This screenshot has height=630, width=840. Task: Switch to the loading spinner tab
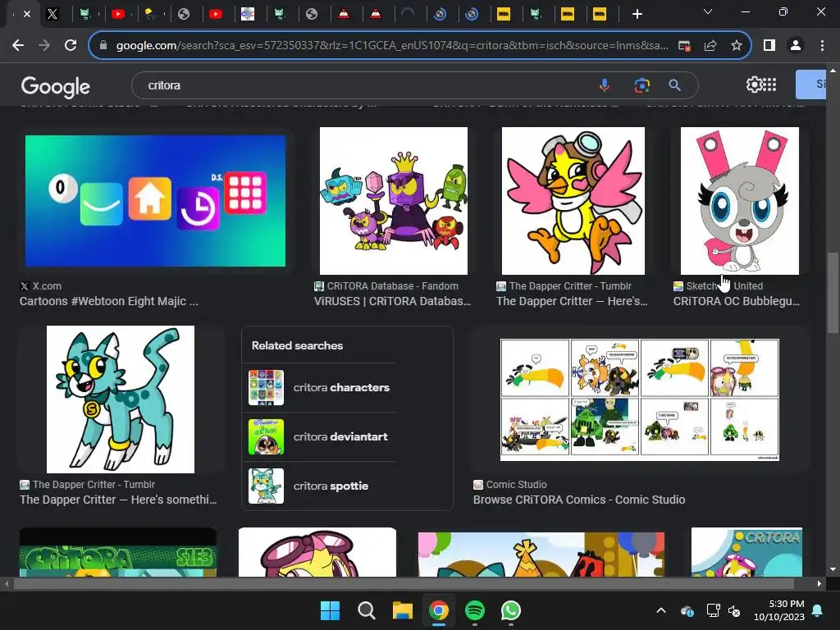pyautogui.click(x=408, y=14)
